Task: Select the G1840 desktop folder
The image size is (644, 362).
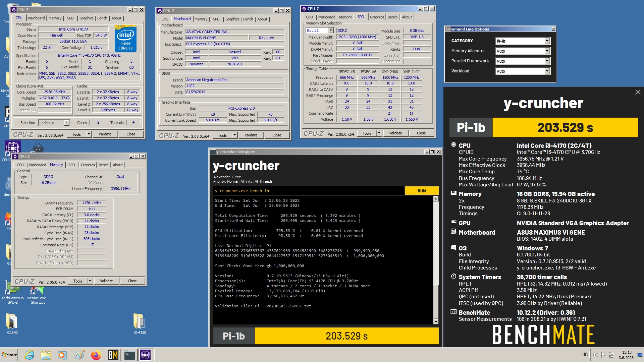Action: [x=12, y=324]
